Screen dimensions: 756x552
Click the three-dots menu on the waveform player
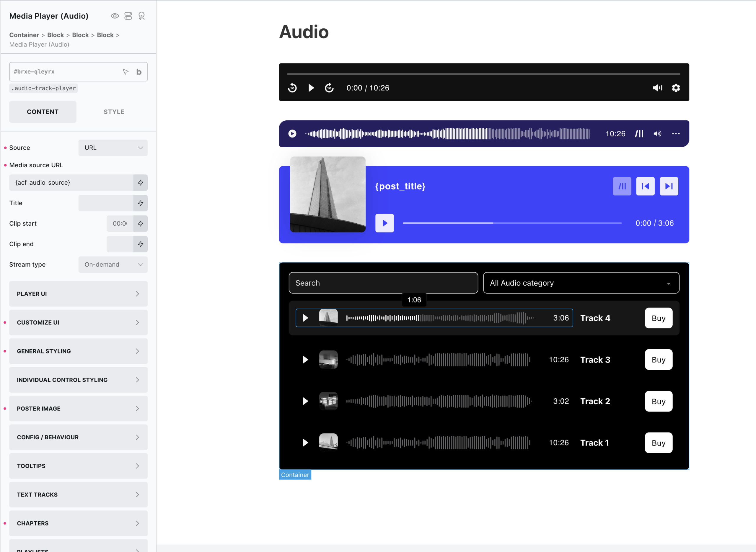point(676,134)
